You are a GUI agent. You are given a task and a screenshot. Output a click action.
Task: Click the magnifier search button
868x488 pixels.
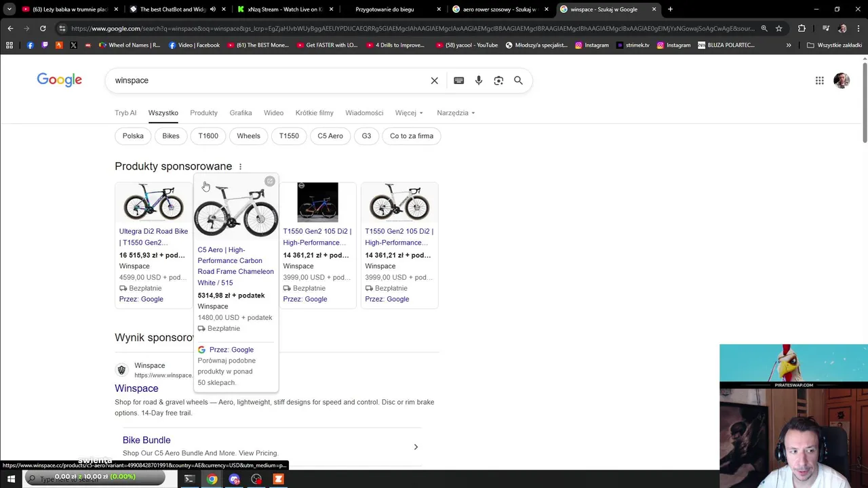(x=518, y=81)
